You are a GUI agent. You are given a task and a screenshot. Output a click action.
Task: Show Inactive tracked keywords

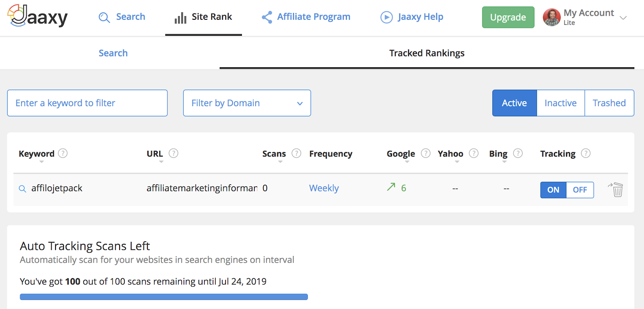(x=561, y=103)
